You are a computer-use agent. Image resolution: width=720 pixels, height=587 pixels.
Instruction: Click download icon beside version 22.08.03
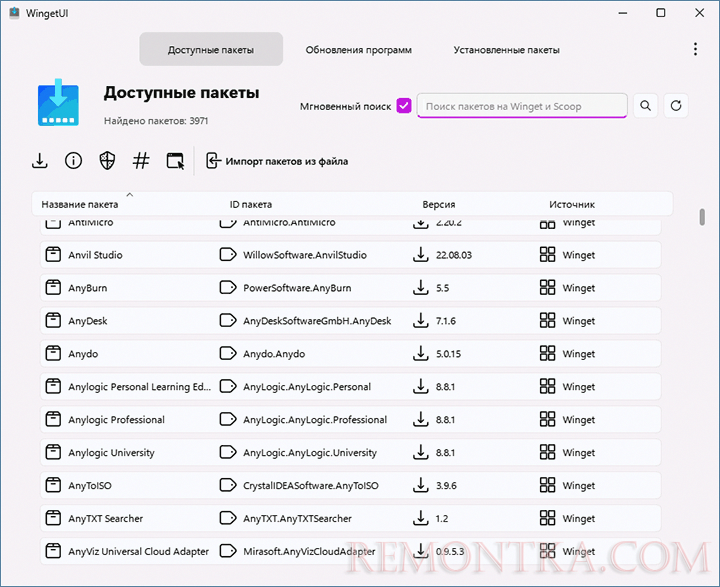tap(421, 254)
